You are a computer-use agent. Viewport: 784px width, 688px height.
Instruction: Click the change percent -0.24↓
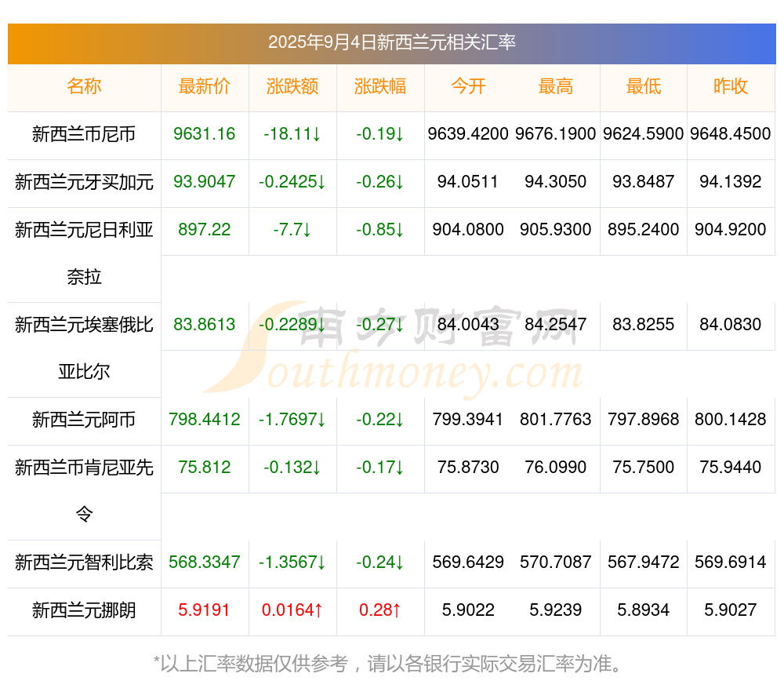click(x=380, y=562)
